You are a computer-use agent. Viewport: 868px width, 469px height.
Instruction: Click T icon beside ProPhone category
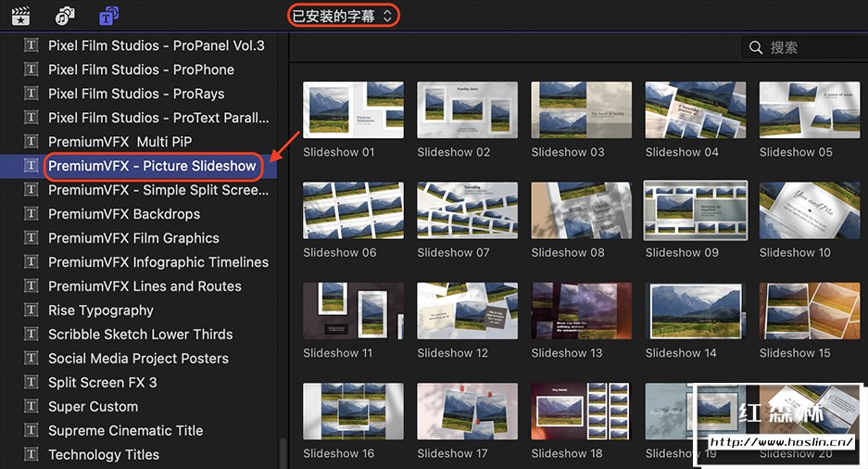[31, 70]
